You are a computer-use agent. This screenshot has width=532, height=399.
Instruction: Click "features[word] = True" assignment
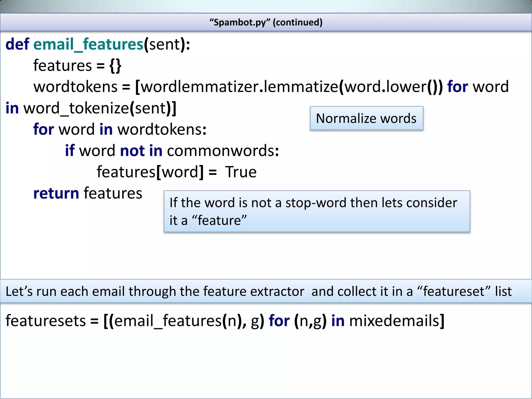click(x=176, y=172)
